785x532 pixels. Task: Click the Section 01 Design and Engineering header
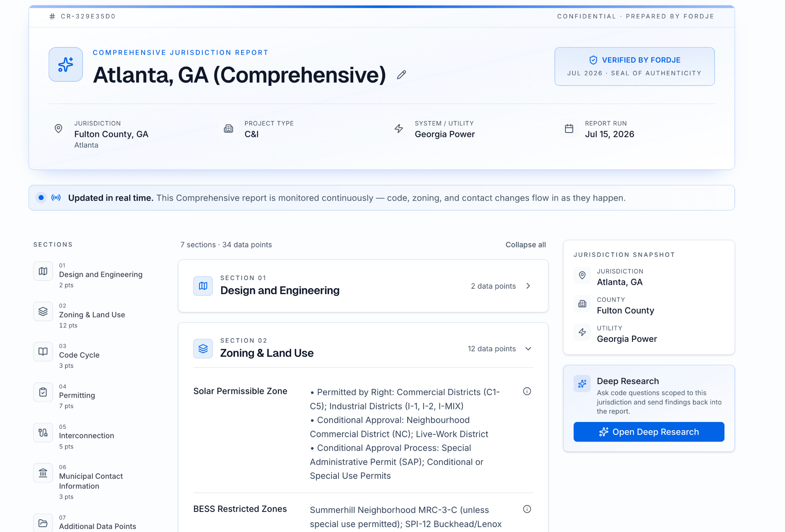click(x=363, y=286)
